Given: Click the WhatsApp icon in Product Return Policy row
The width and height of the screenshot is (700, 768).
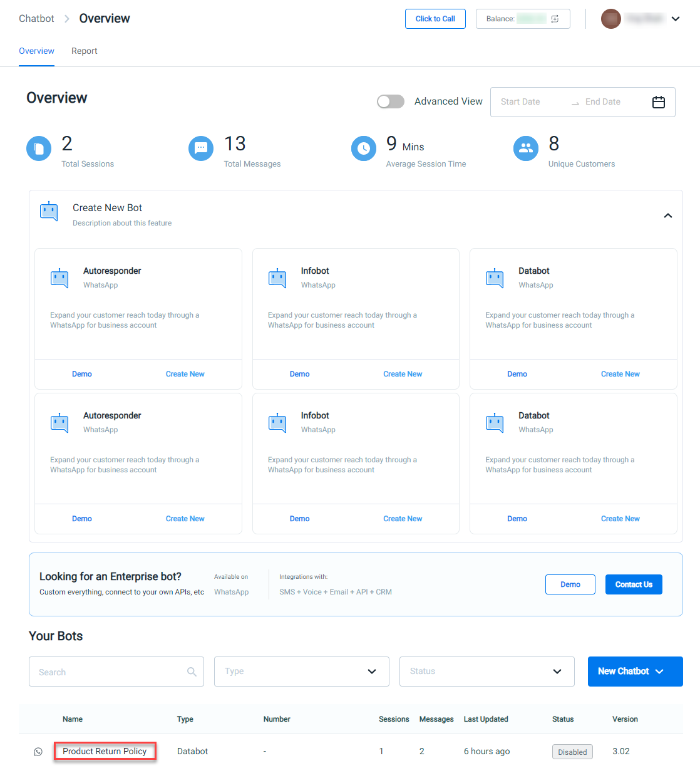Looking at the screenshot, I should pyautogui.click(x=38, y=752).
